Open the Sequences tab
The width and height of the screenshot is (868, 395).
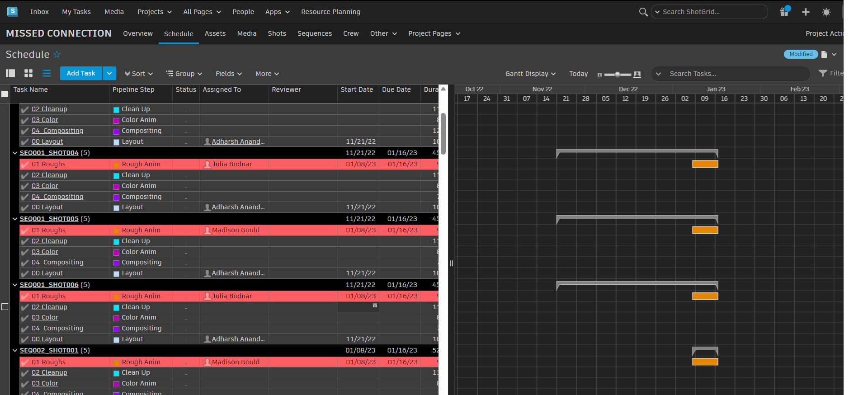tap(315, 33)
